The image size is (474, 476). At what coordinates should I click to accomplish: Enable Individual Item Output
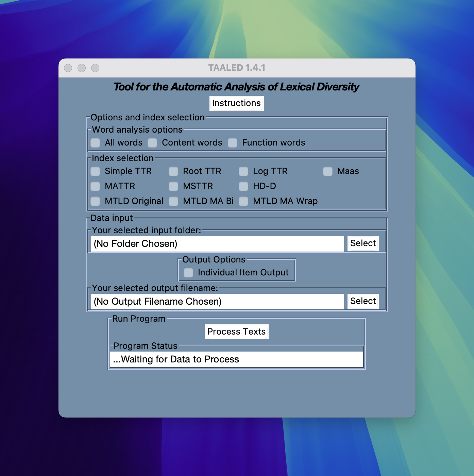(x=189, y=273)
